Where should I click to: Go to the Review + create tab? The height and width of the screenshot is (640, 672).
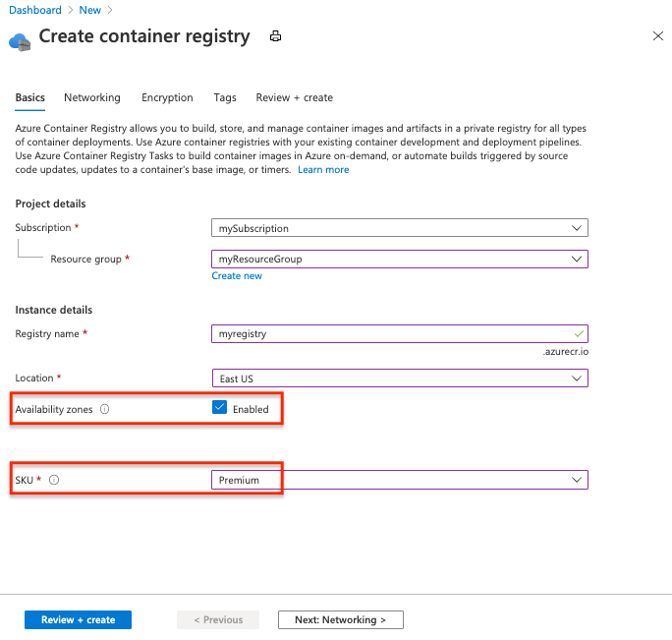[x=294, y=98]
